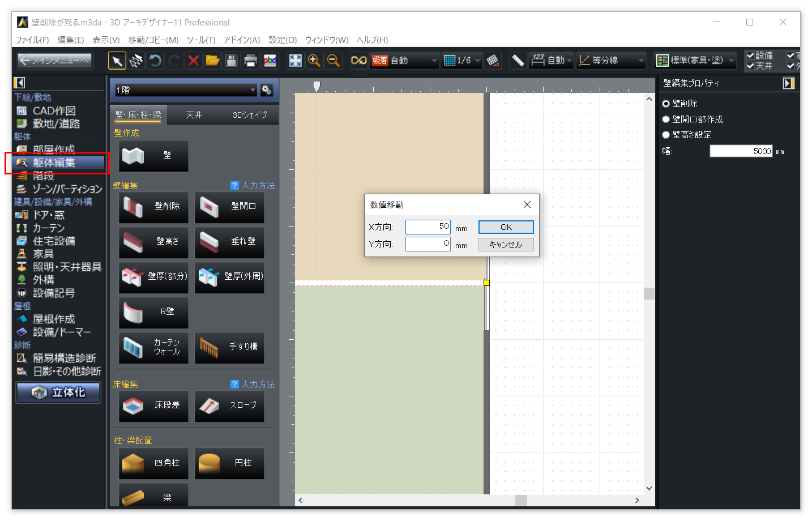Select the 壁開口部作成 radio option
This screenshot has width=812, height=521.
pos(666,119)
